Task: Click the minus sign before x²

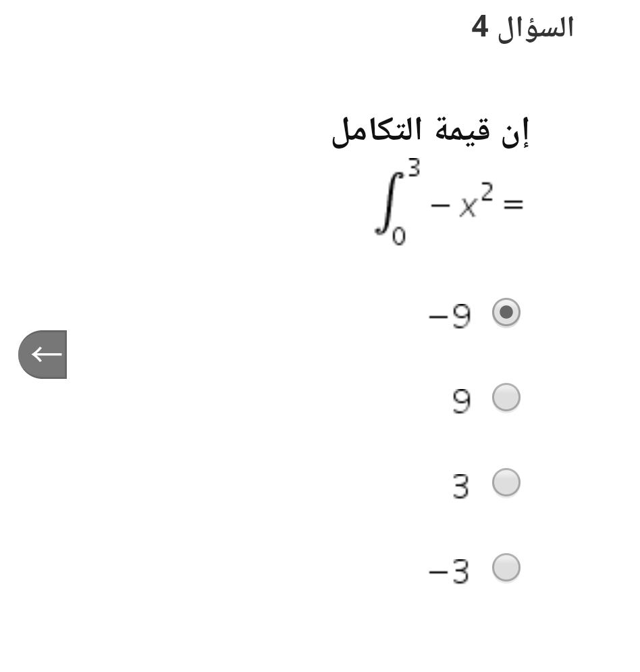Action: coord(440,206)
